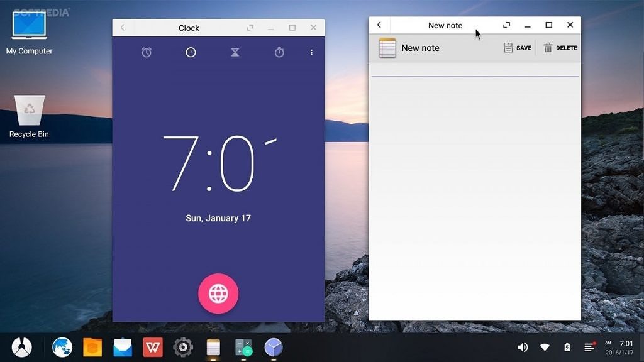
Task: Switch to the alarm tab in Clock
Action: click(146, 52)
